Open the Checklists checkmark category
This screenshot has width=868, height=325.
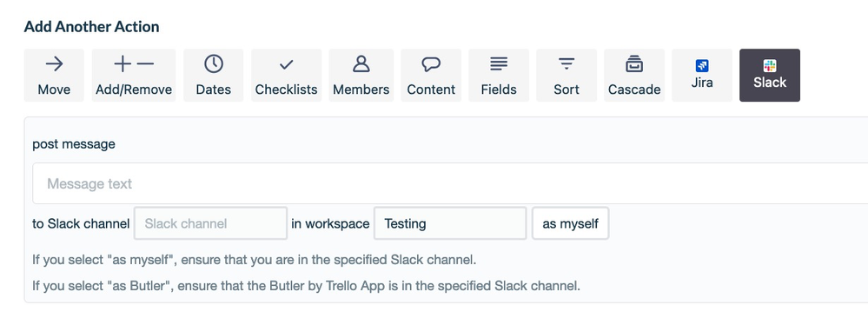click(x=286, y=76)
